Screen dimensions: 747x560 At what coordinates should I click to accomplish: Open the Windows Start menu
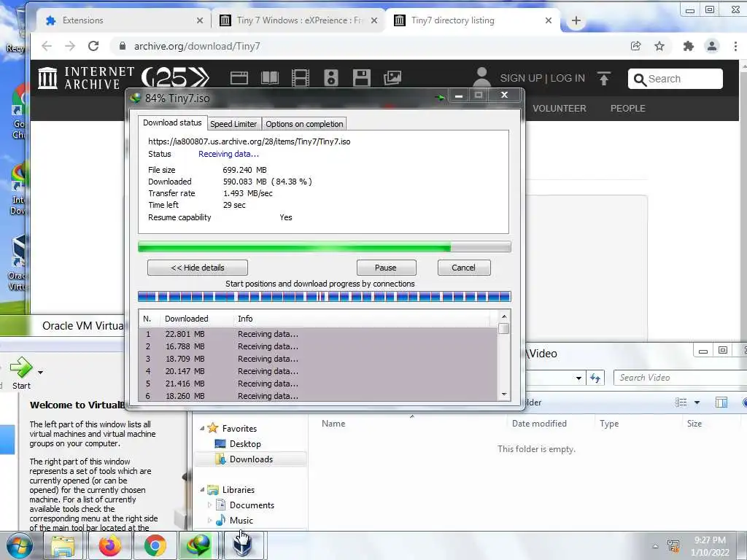pyautogui.click(x=20, y=545)
